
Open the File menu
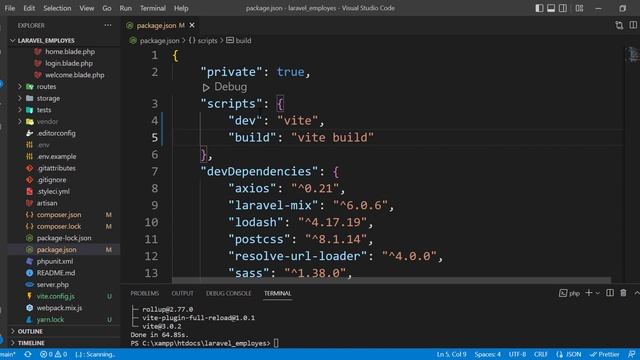pyautogui.click(x=9, y=8)
